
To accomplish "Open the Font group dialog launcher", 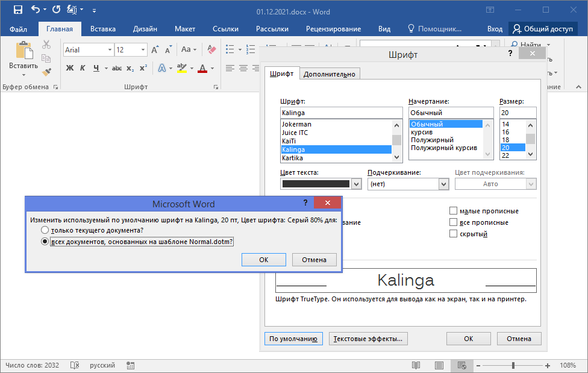I will coord(216,87).
